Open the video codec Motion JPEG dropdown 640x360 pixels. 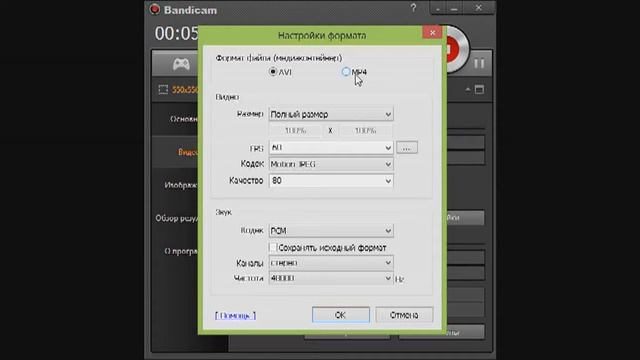click(331, 164)
